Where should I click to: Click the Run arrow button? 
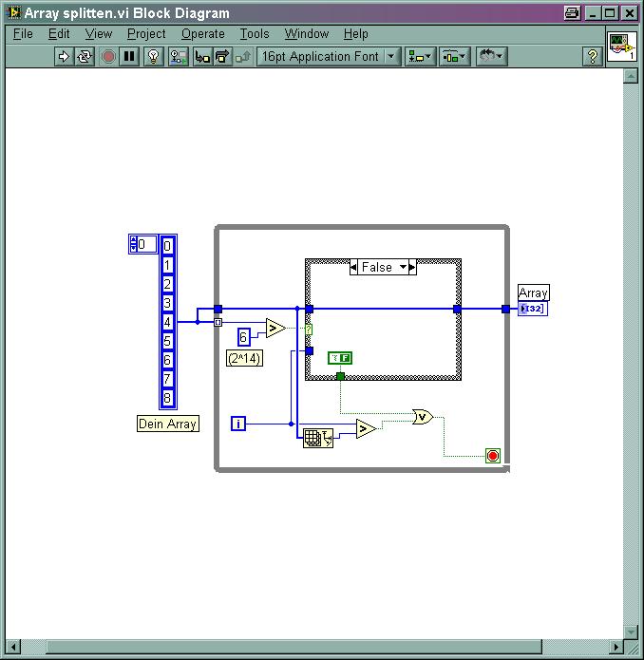coord(64,56)
